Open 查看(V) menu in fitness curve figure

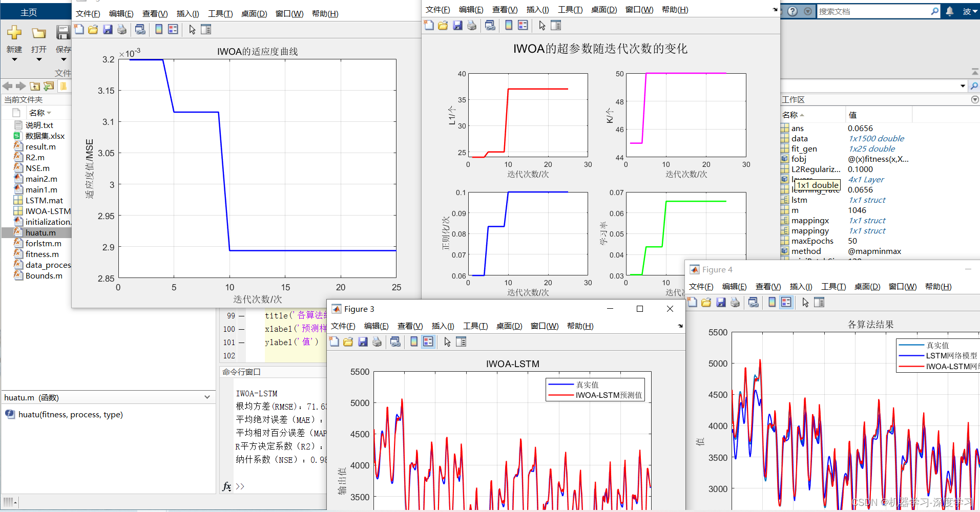point(155,14)
